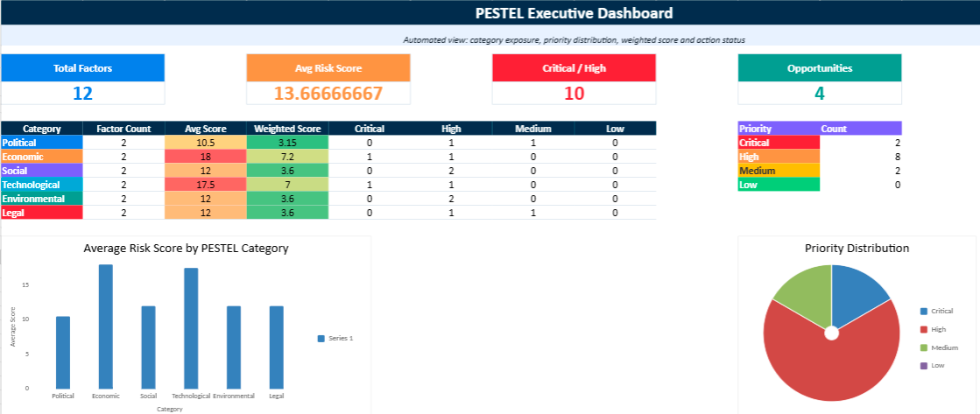Click the Medium legend swatch in pie chart

click(923, 347)
